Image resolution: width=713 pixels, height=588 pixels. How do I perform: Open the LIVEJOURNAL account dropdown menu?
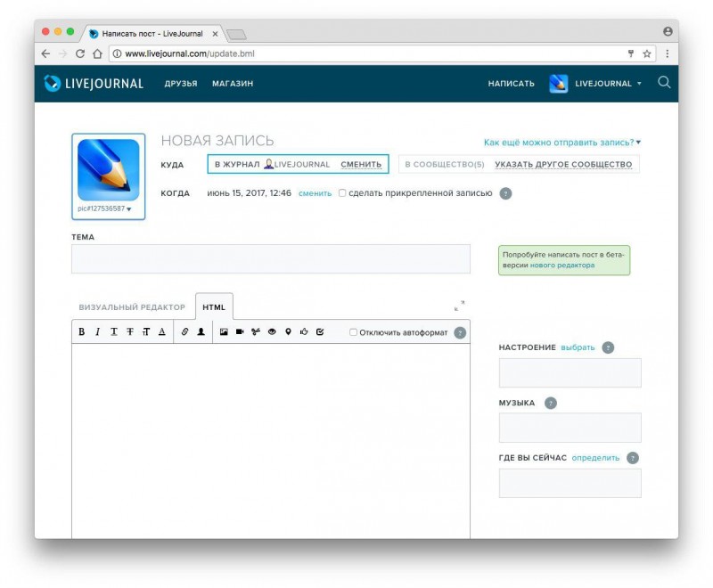(x=608, y=84)
